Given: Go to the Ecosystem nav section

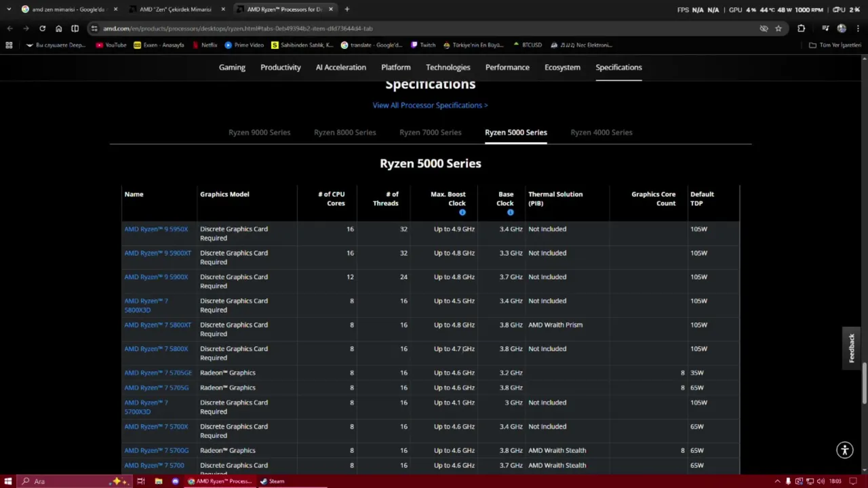Looking at the screenshot, I should (x=562, y=67).
